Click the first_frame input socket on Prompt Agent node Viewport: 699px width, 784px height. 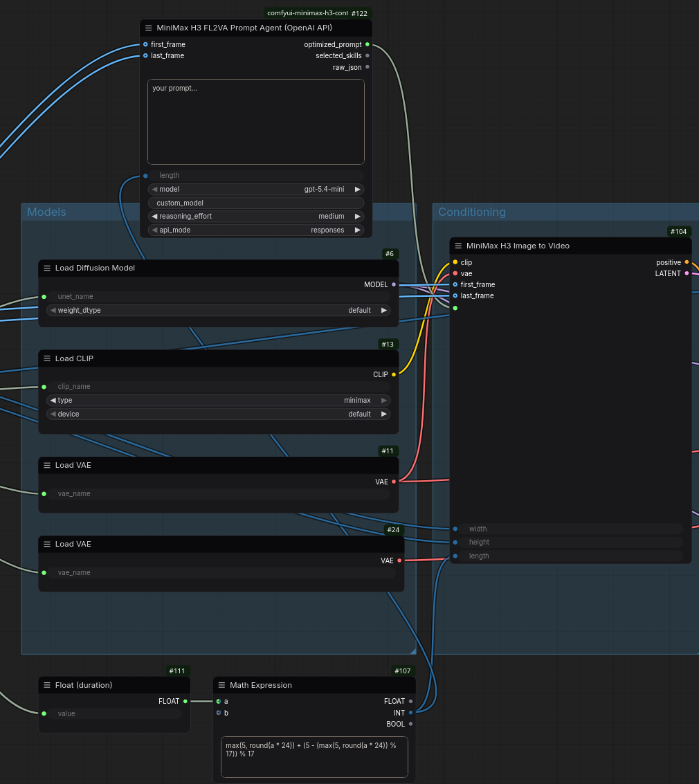(145, 44)
